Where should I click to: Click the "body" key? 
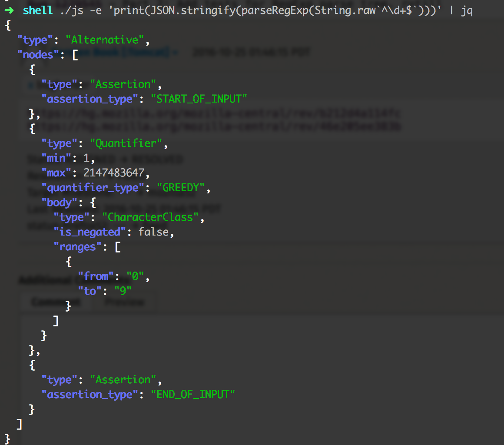pyautogui.click(x=59, y=203)
